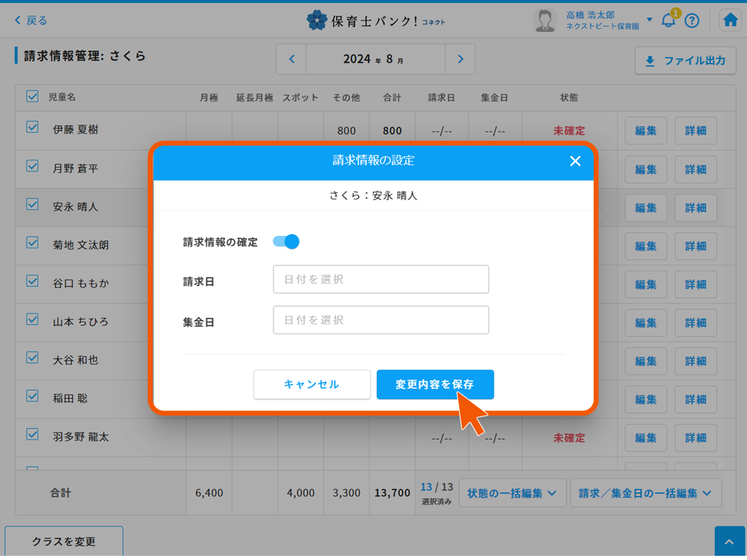
Task: Open the help question mark icon
Action: tap(692, 20)
